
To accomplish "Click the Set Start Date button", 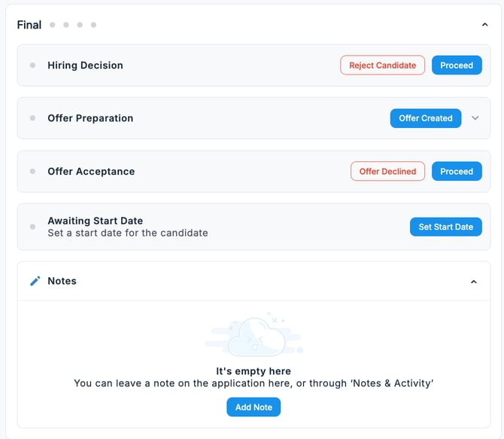I will (445, 227).
